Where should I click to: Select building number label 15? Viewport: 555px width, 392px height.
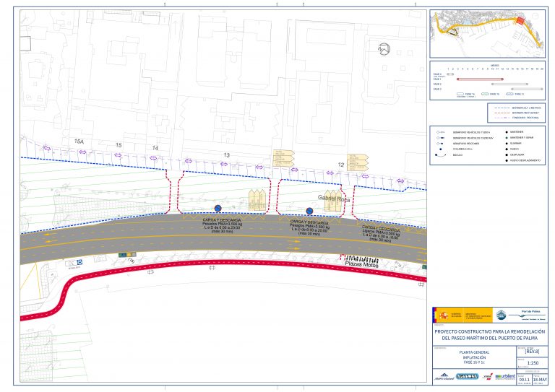click(x=119, y=145)
